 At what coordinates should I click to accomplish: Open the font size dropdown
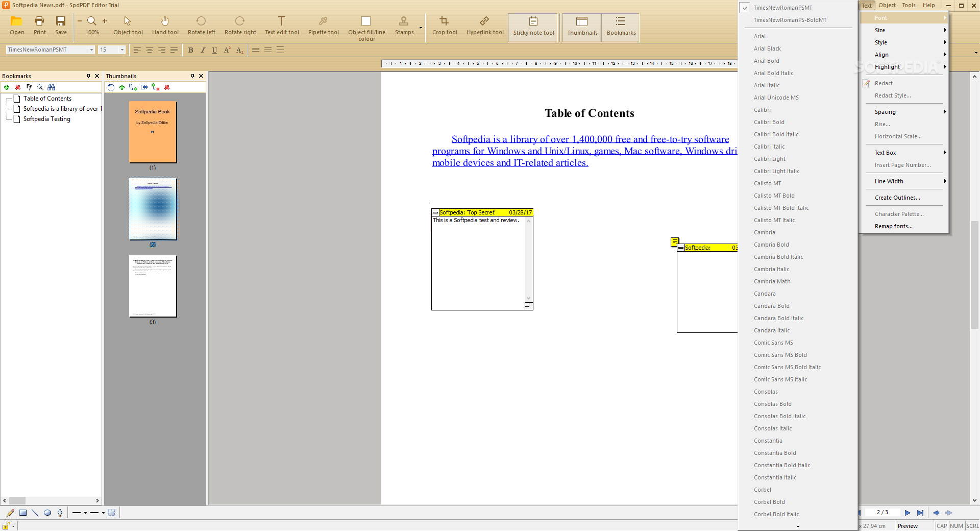(x=122, y=50)
